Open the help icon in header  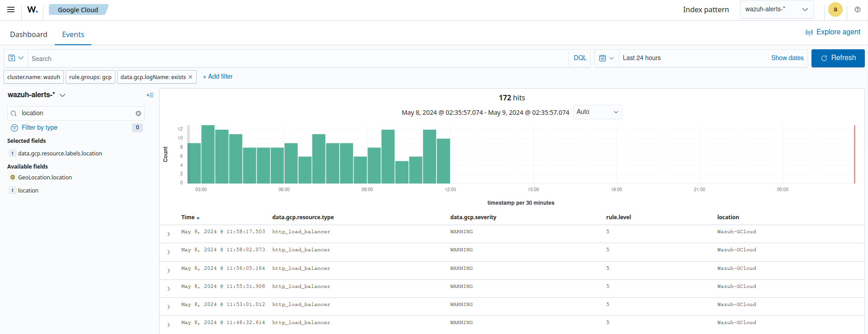click(x=857, y=9)
